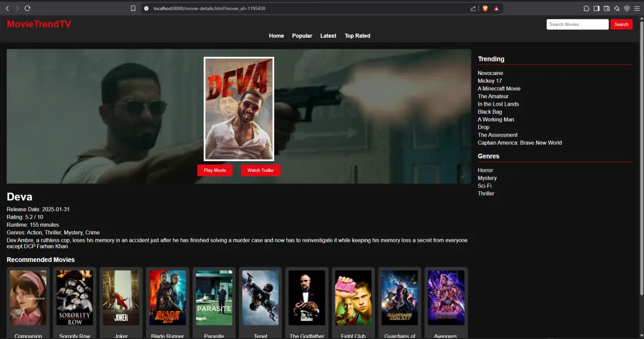Open the Tenet recommended poster

click(260, 298)
